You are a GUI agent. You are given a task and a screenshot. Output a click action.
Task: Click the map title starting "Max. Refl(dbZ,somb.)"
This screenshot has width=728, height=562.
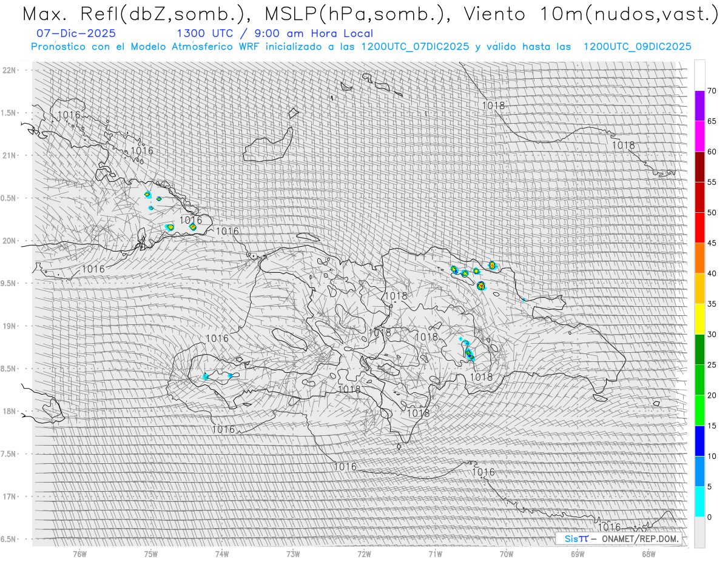pos(369,14)
